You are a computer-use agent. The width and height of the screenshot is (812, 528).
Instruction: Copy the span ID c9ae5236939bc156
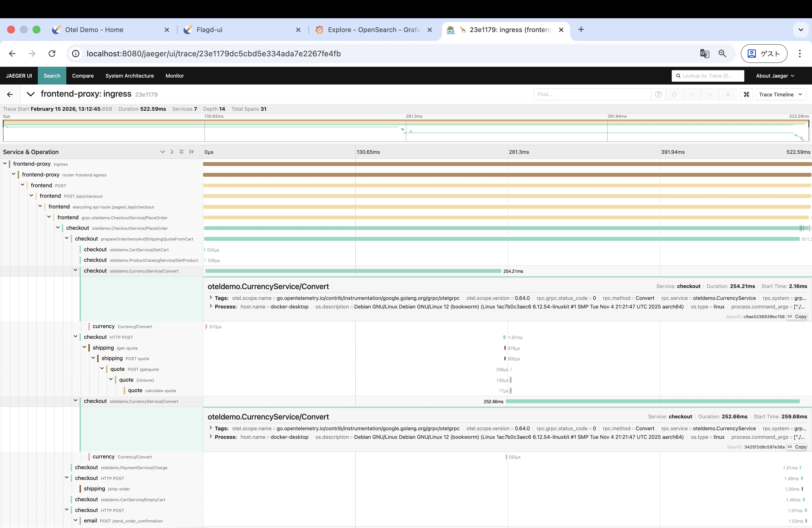797,316
